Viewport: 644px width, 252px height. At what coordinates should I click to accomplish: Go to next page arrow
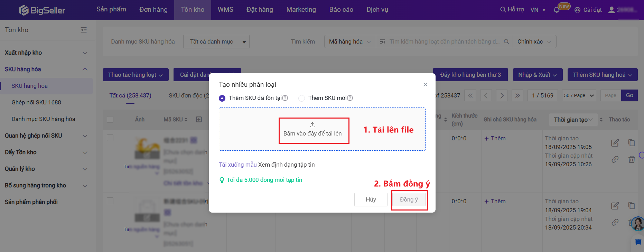(x=502, y=96)
